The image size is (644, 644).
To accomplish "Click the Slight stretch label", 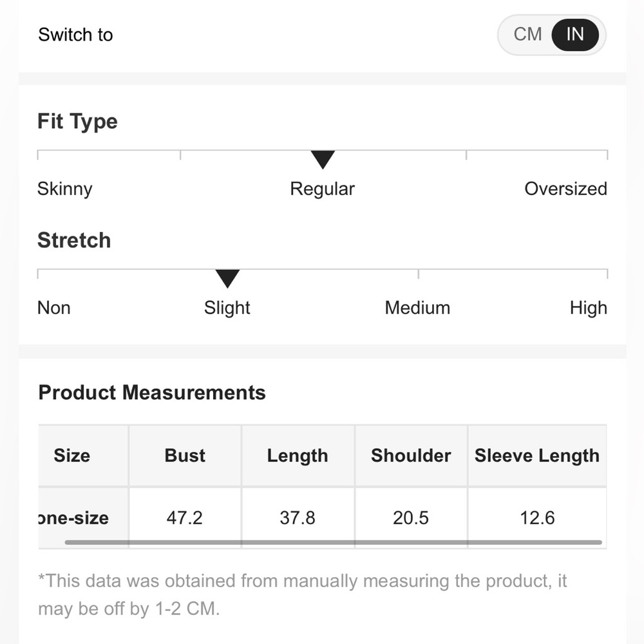I will 227,308.
